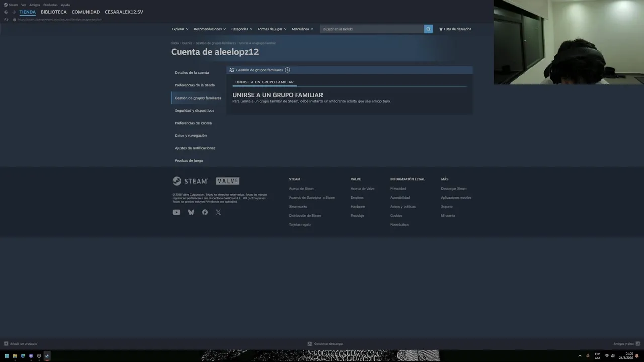
Task: Open the Amigos menu
Action: 34,5
